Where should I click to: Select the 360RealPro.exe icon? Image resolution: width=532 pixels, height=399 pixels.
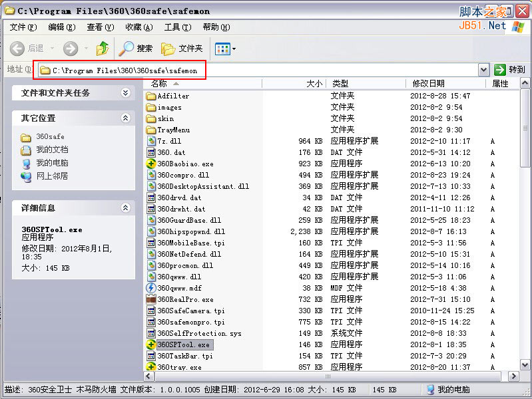tap(151, 299)
